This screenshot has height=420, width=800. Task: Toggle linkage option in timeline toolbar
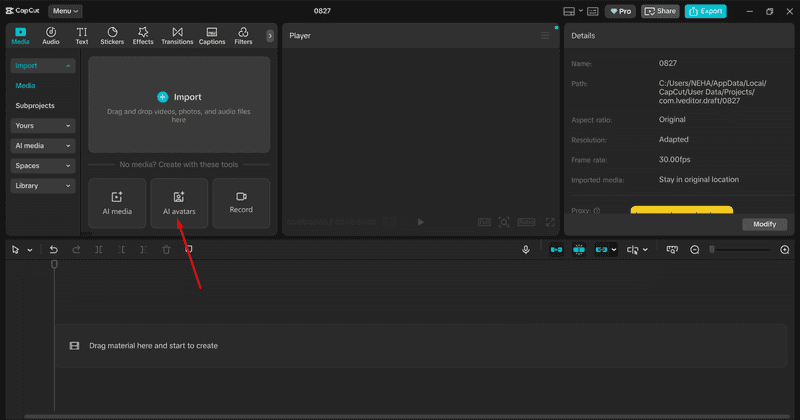[602, 250]
